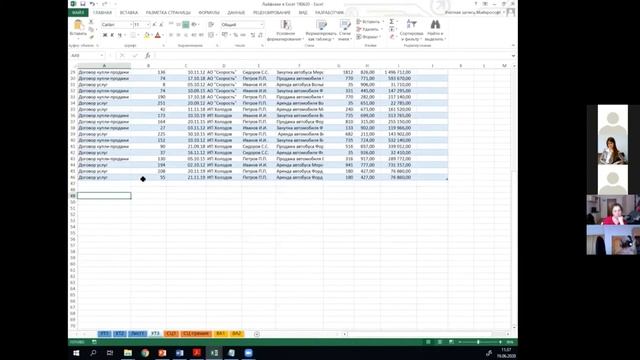The image size is (640, 360).
Task: Open the Calibri font name dropdown
Action: click(x=131, y=25)
